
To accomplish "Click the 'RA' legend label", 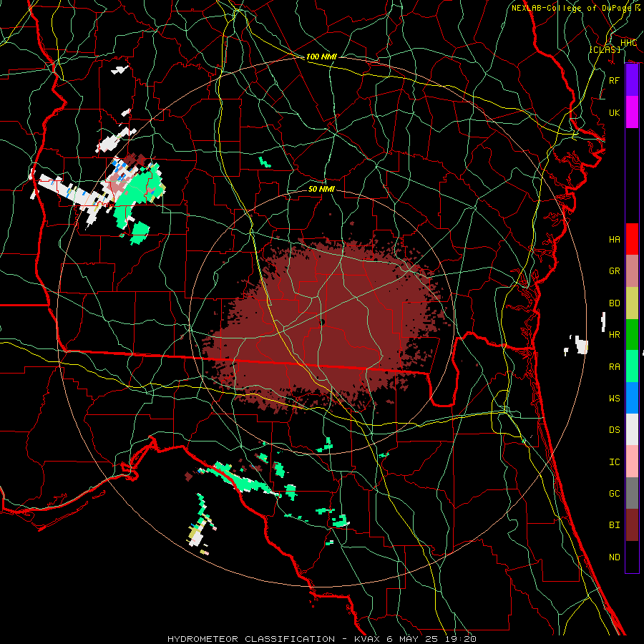I will 615,367.
